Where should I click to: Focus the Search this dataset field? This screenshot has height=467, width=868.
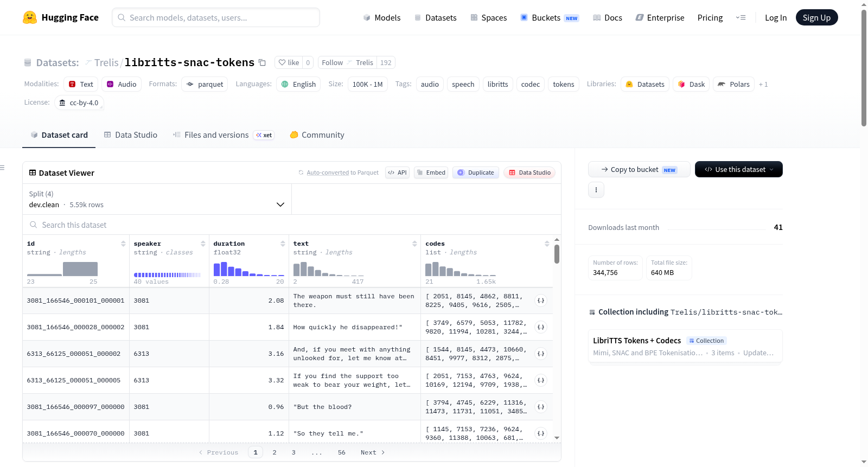coord(292,225)
